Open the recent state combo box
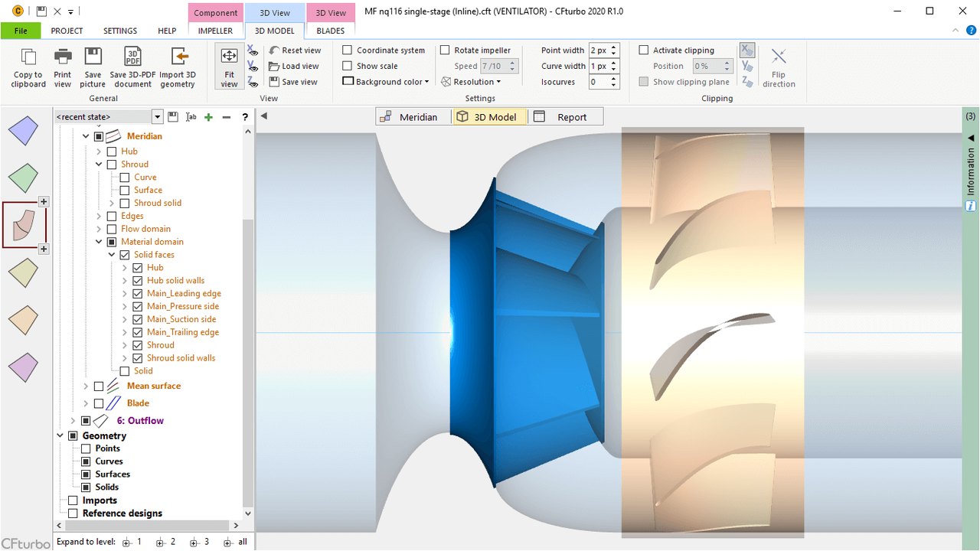The image size is (980, 551). click(x=109, y=117)
